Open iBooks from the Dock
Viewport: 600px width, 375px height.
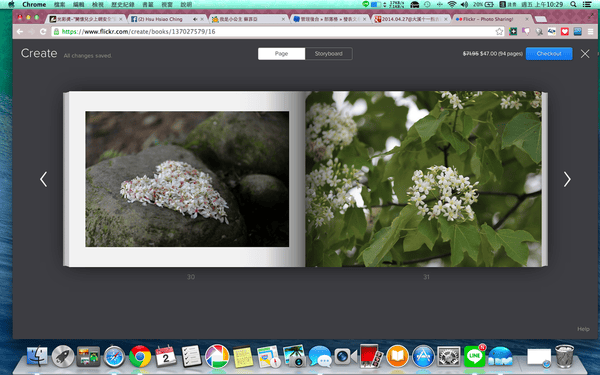click(398, 357)
